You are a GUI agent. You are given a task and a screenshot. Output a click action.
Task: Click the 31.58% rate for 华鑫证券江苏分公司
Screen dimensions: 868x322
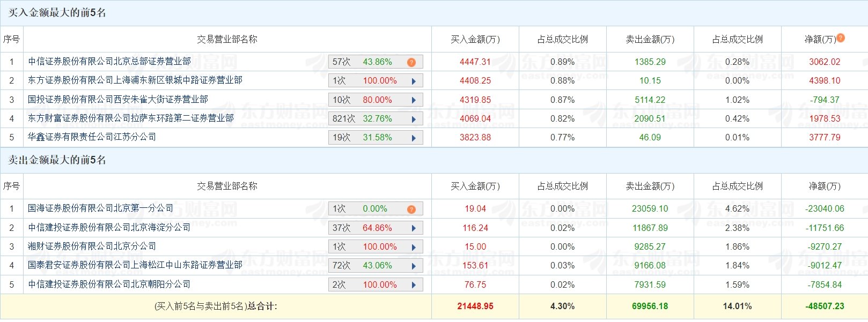click(377, 138)
